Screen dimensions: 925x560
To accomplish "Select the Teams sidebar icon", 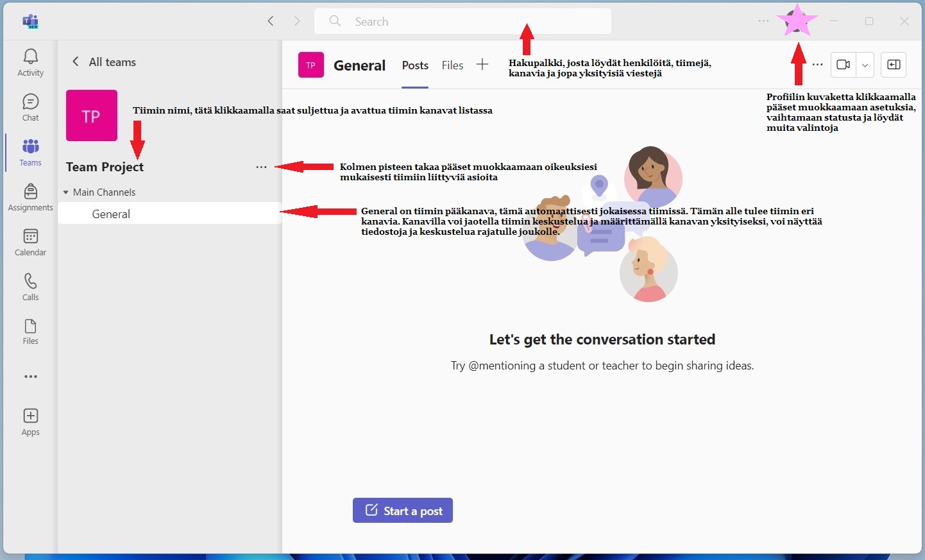I will click(x=30, y=152).
